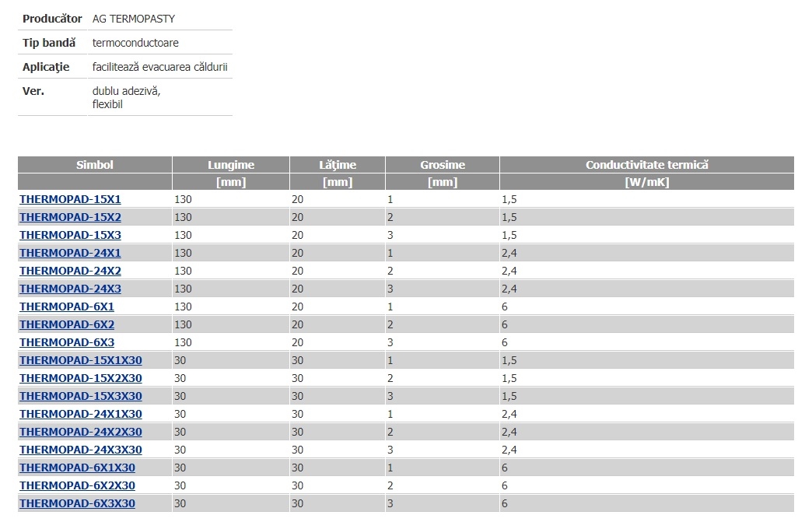Open the THERMOPAD-15X1 product link
812x522 pixels.
[x=70, y=199]
